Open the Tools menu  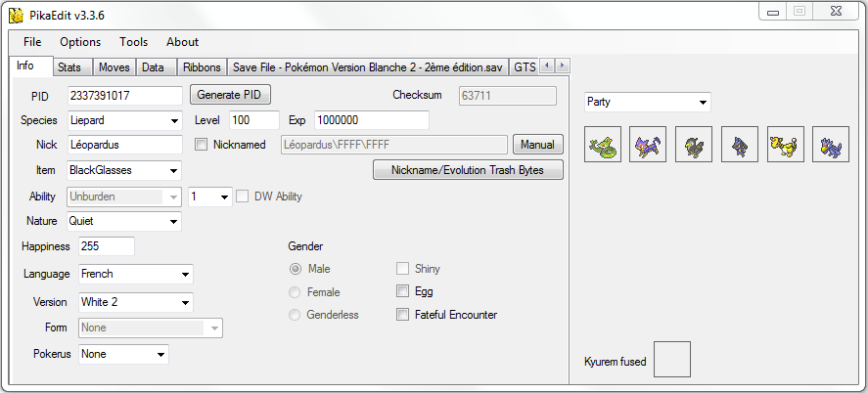tap(134, 42)
